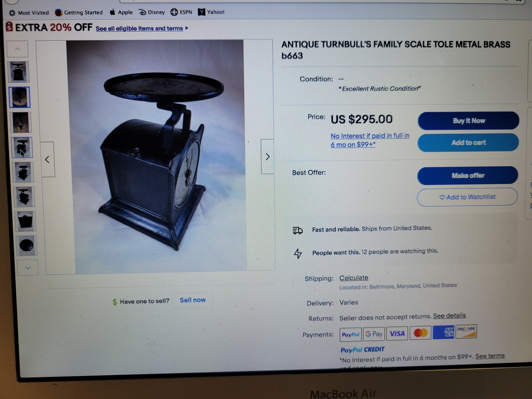Image resolution: width=532 pixels, height=399 pixels.
Task: Click the PayPal payment icon
Action: [350, 334]
